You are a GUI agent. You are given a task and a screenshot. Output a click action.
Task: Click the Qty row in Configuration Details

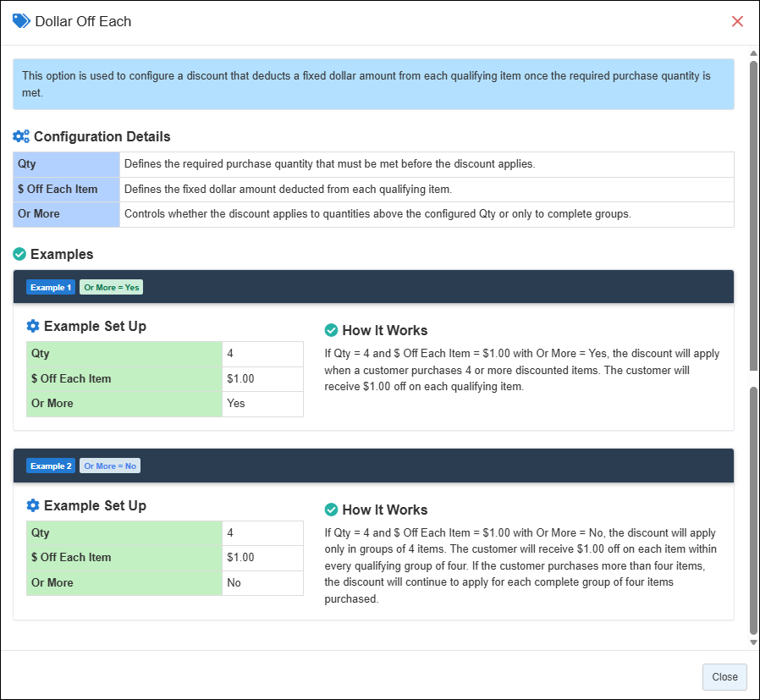[373, 164]
